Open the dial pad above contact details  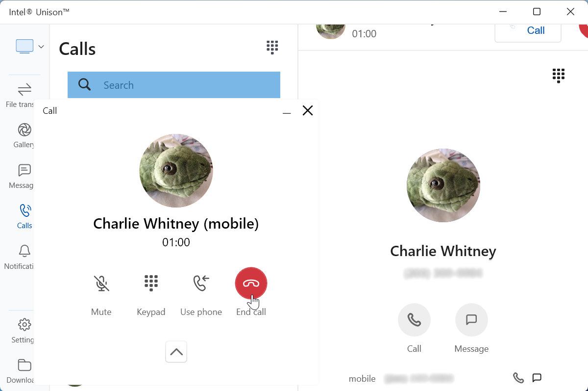tap(559, 76)
